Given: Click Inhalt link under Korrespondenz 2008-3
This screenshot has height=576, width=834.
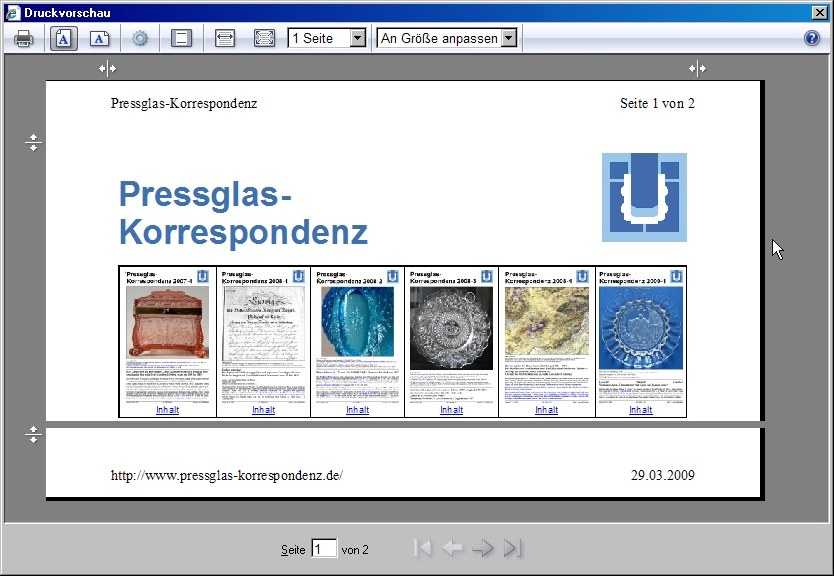Looking at the screenshot, I should coord(452,410).
